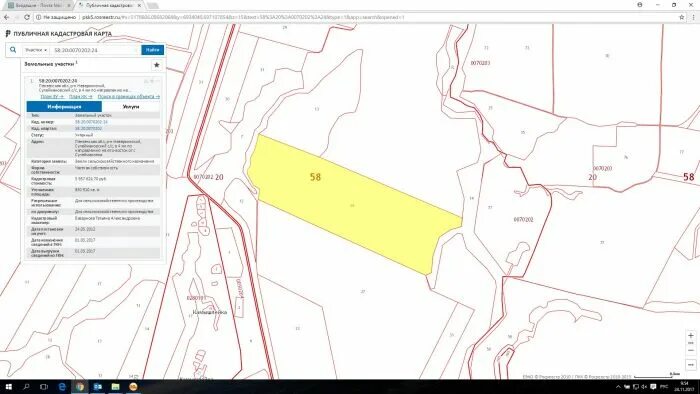700x394 pixels.
Task: Click the address value in the info table
Action: pyautogui.click(x=108, y=148)
